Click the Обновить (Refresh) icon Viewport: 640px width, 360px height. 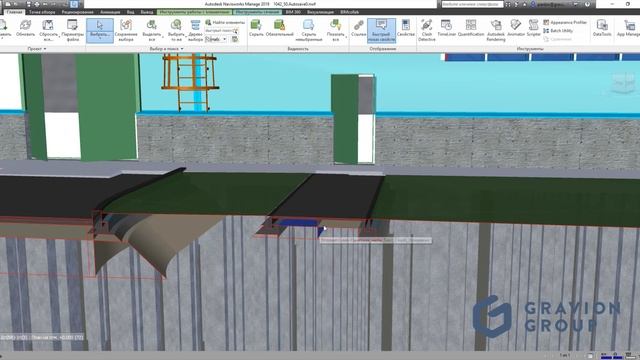(x=25, y=26)
